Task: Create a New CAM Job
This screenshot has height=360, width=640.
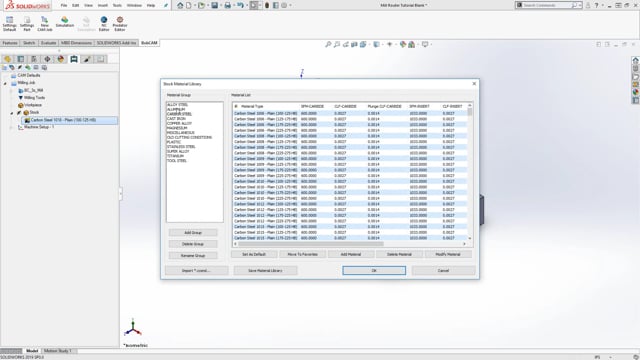Action: click(44, 24)
